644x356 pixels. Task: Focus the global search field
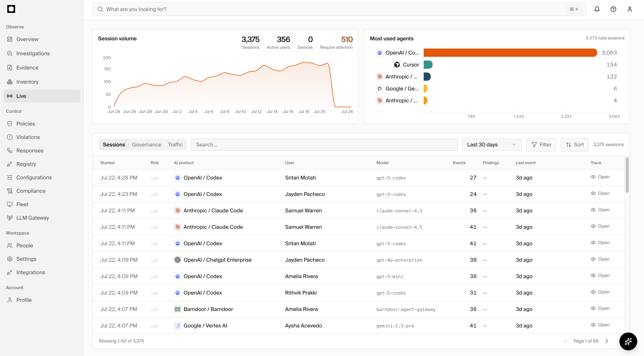coord(339,9)
